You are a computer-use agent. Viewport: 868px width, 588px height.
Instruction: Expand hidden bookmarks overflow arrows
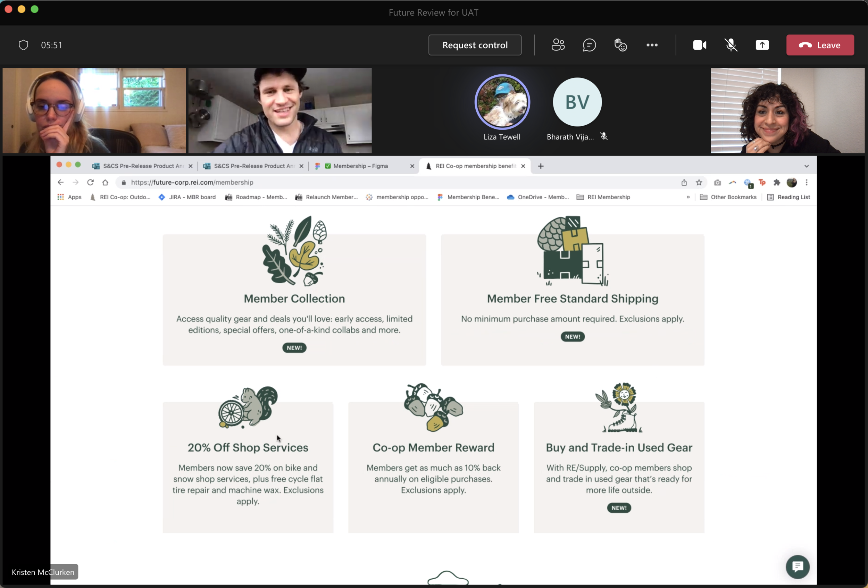point(688,197)
